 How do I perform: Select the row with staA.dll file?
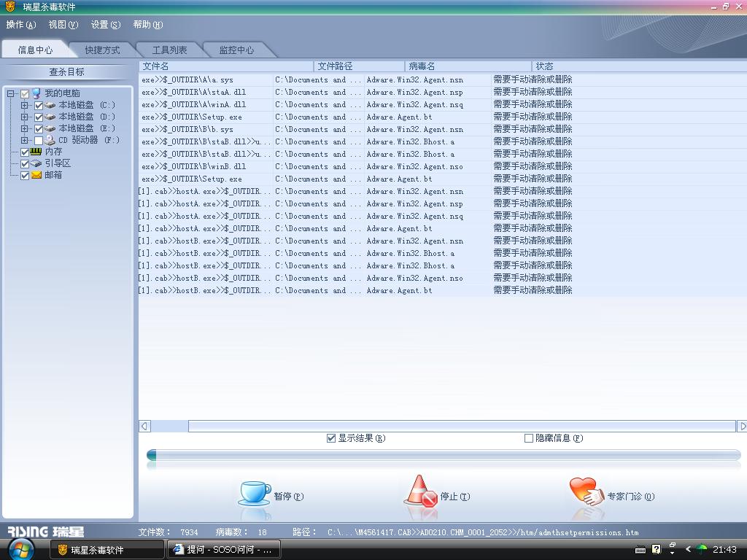click(443, 93)
